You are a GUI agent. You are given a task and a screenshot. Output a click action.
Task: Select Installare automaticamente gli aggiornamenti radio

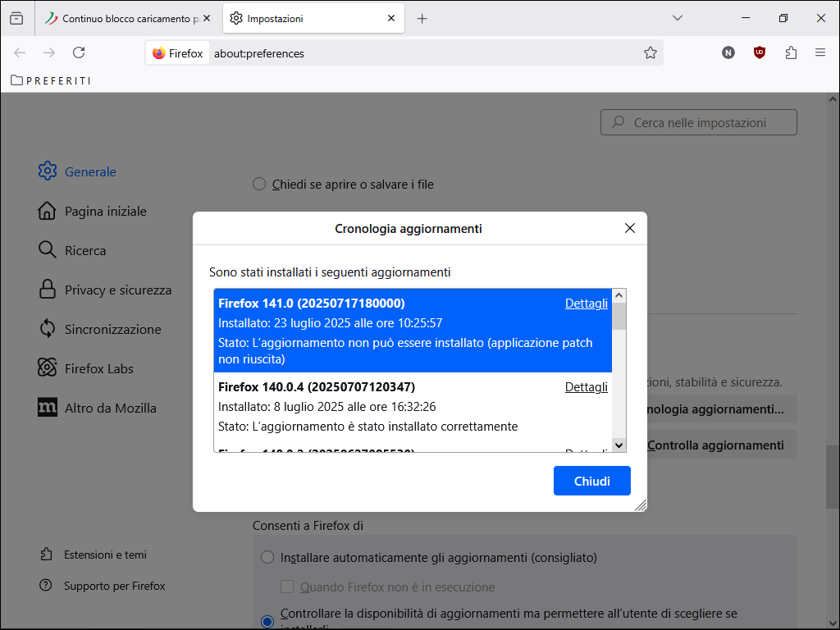[x=267, y=557]
